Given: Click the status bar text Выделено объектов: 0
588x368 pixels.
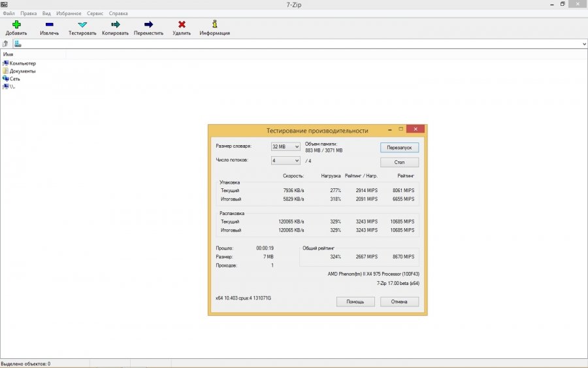Looking at the screenshot, I should (x=25, y=364).
